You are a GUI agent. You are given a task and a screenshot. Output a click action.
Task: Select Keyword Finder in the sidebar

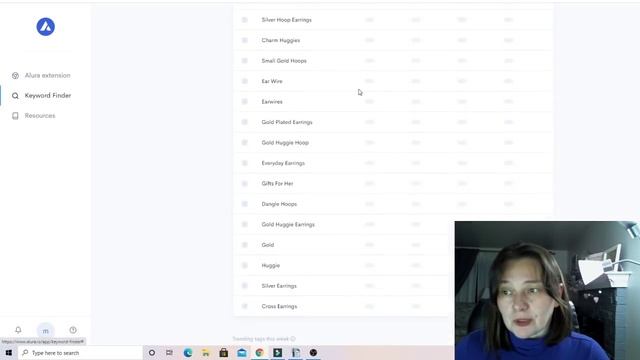click(48, 96)
